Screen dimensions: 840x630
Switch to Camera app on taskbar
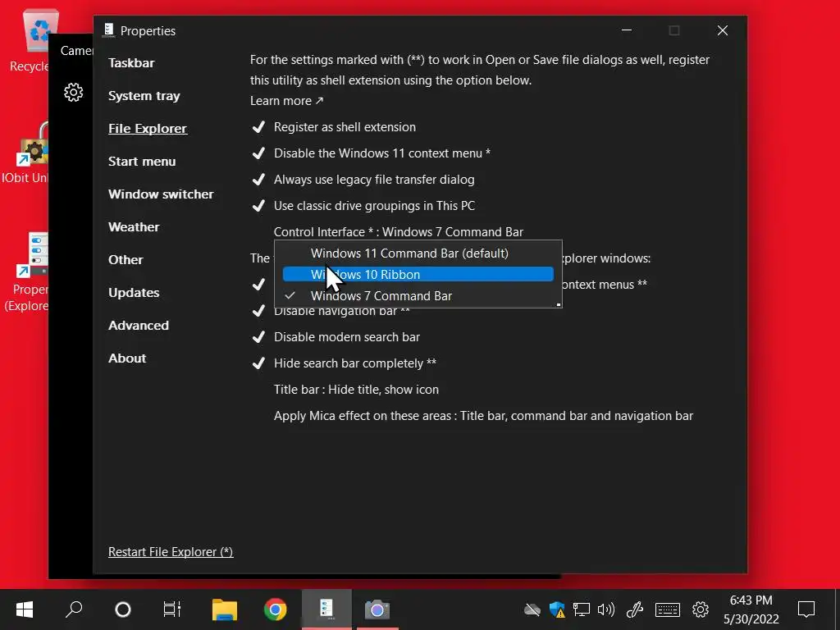(x=377, y=609)
